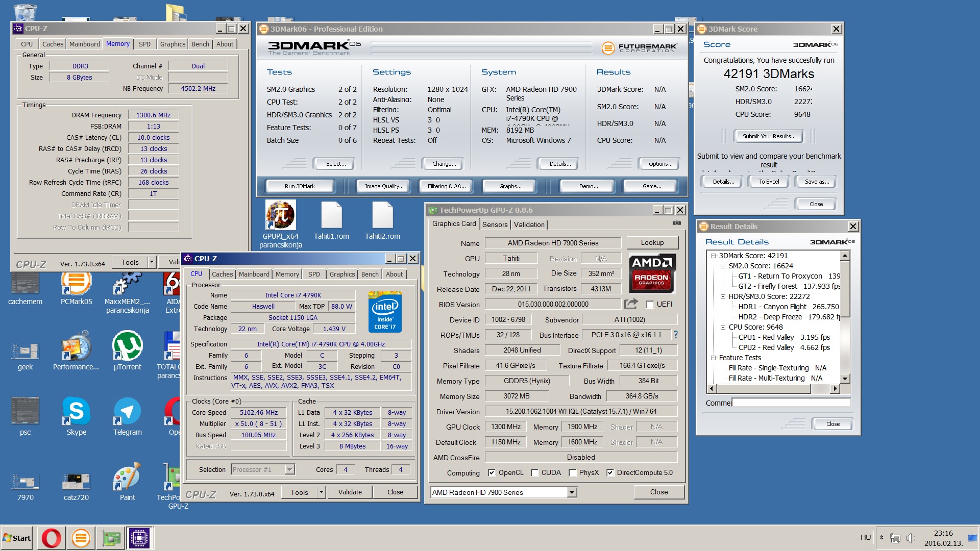Switch to CPU-Z taskbar button
This screenshot has width=980, height=551.
(x=139, y=538)
